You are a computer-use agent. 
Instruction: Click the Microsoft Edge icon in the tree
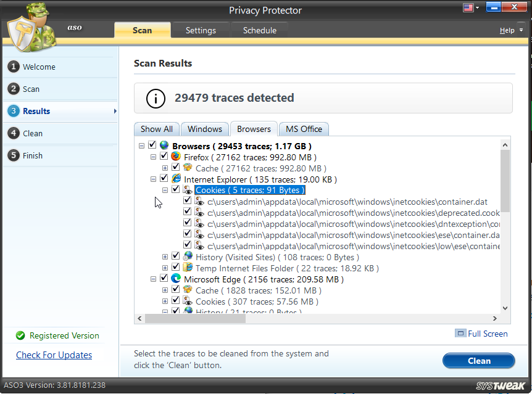point(176,279)
